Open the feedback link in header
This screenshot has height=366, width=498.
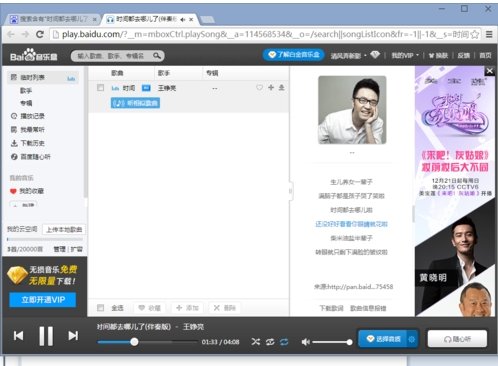464,55
